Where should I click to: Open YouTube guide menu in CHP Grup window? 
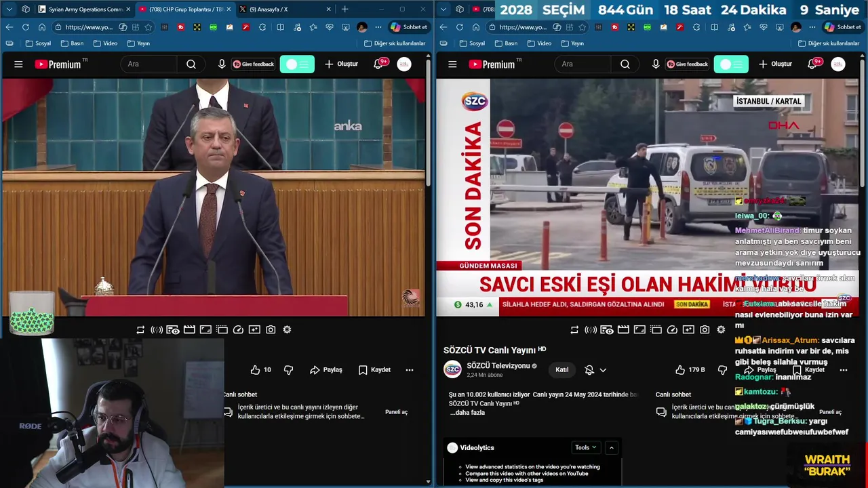click(18, 64)
